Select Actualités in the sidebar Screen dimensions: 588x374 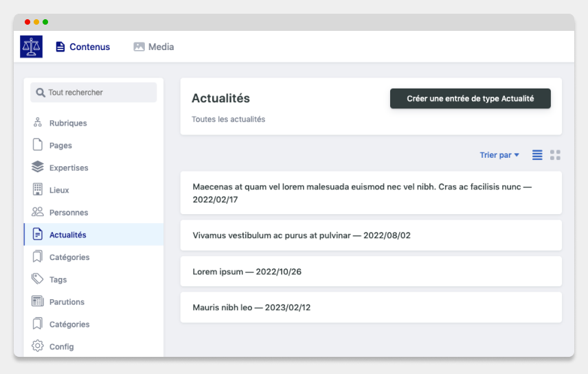[93, 235]
